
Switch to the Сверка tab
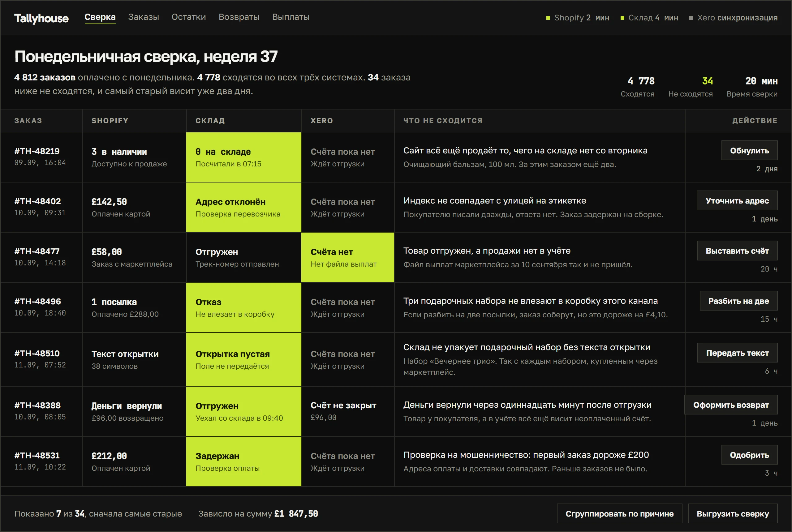coord(100,17)
